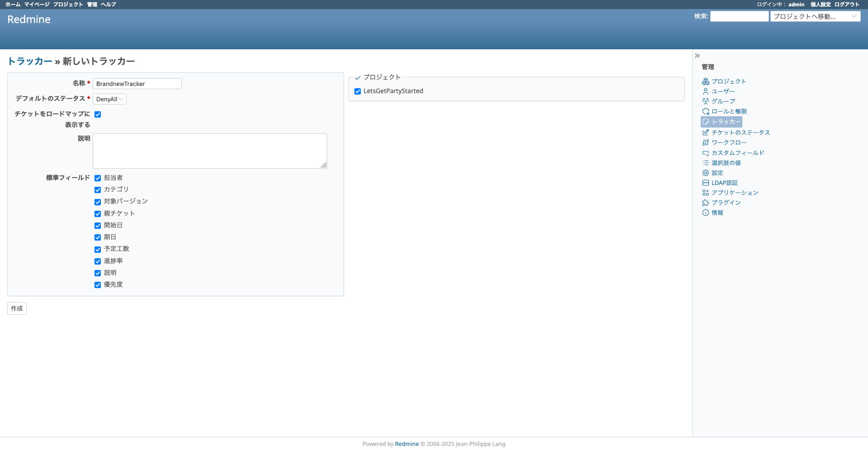Click the アプリケーション apps icon
Viewport: 868px width, 450px height.
pos(705,193)
